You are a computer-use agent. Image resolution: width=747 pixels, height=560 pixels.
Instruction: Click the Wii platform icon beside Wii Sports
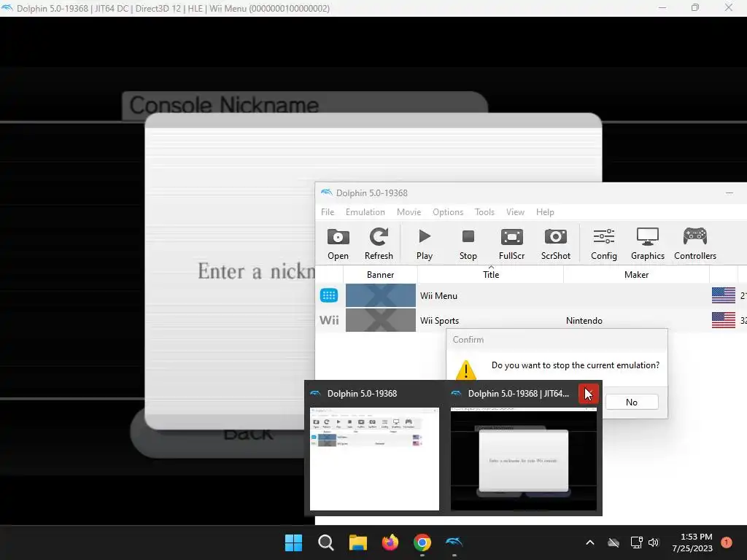click(329, 320)
